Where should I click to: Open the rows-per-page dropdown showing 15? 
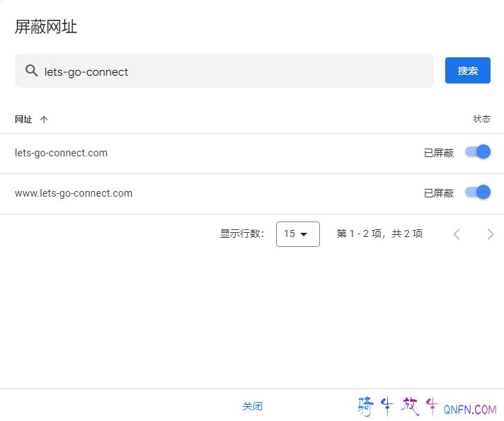pyautogui.click(x=297, y=234)
